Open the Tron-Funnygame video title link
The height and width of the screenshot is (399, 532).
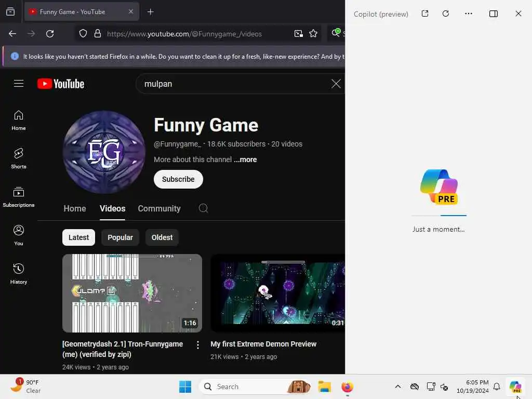123,349
